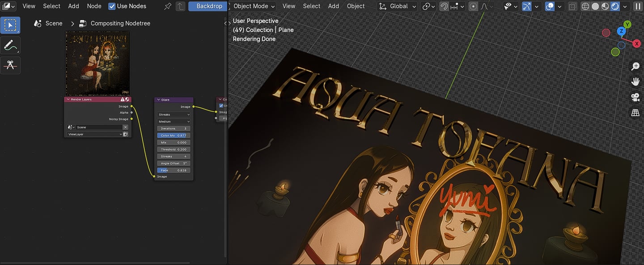The width and height of the screenshot is (644, 265).
Task: Toggle proportional editing in viewport header
Action: pyautogui.click(x=473, y=6)
